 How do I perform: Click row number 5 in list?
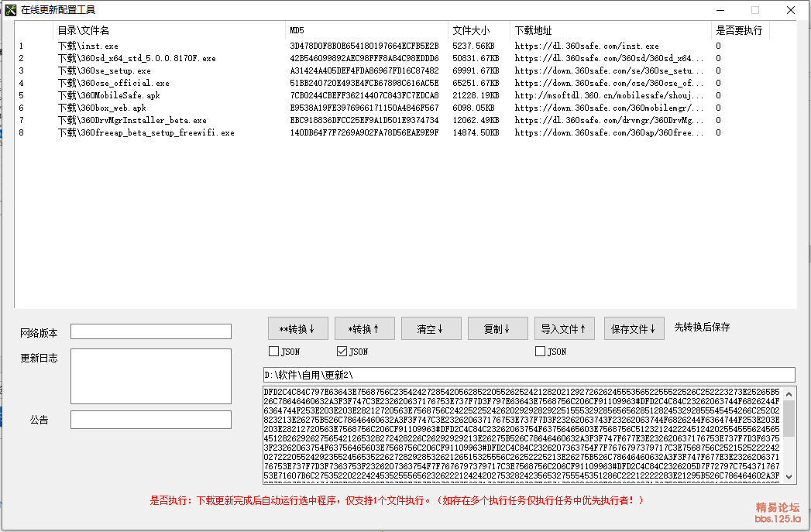(x=21, y=96)
